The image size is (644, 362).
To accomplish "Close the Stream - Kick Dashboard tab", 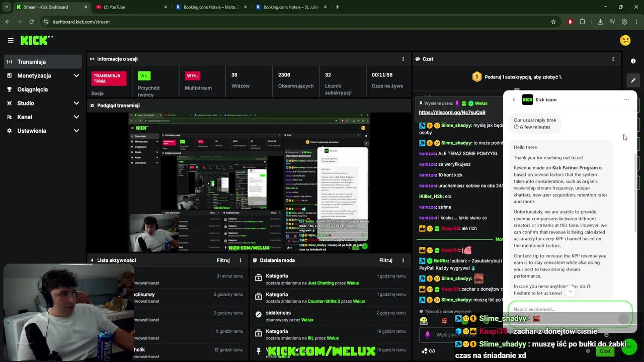I will point(86,7).
